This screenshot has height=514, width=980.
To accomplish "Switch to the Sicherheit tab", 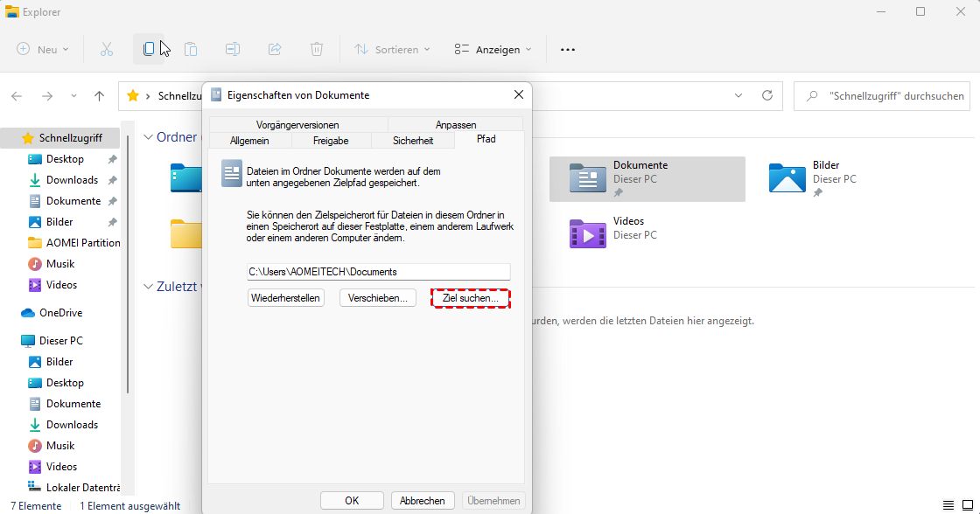I will click(413, 140).
